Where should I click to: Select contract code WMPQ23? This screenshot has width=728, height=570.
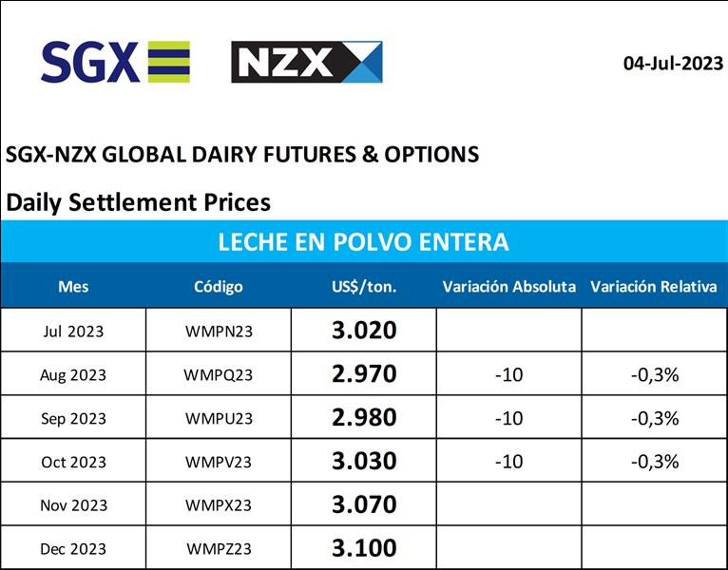click(x=219, y=374)
